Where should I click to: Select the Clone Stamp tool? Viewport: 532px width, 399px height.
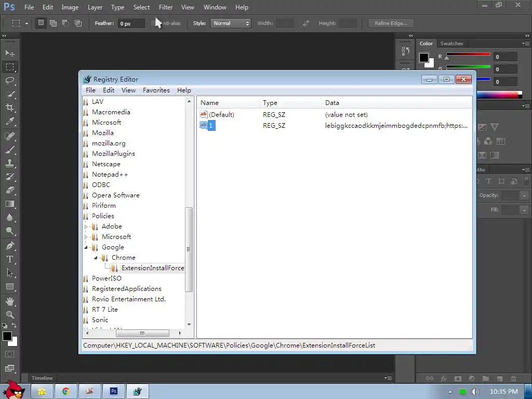[10, 163]
